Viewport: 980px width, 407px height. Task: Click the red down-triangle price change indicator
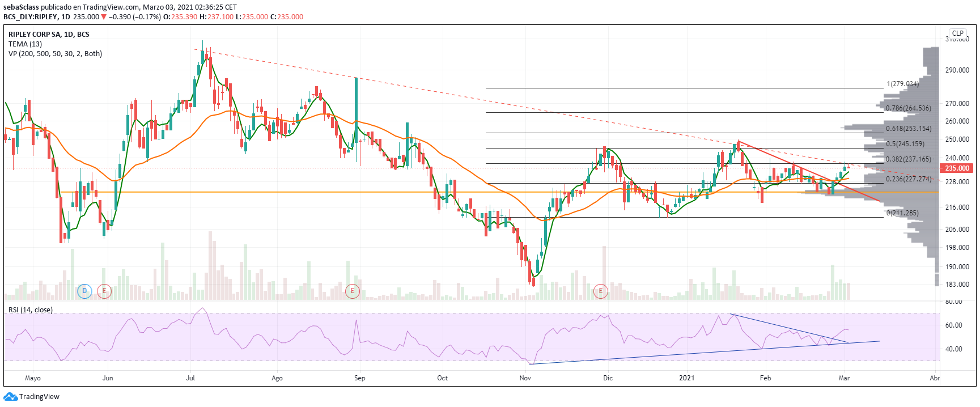[x=104, y=17]
